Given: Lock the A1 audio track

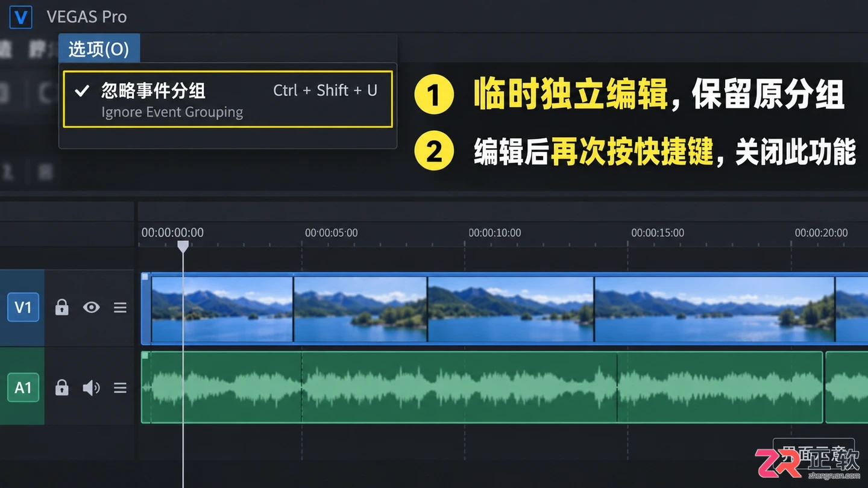Looking at the screenshot, I should [x=62, y=387].
